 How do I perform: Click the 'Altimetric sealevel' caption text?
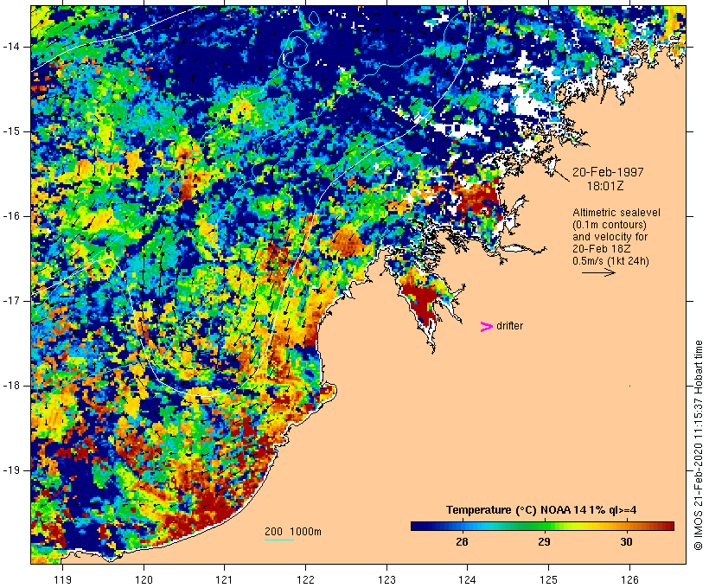click(616, 213)
